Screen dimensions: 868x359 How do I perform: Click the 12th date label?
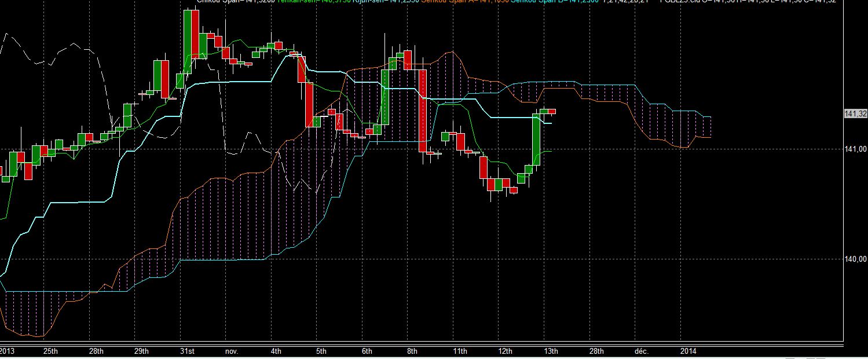point(505,351)
